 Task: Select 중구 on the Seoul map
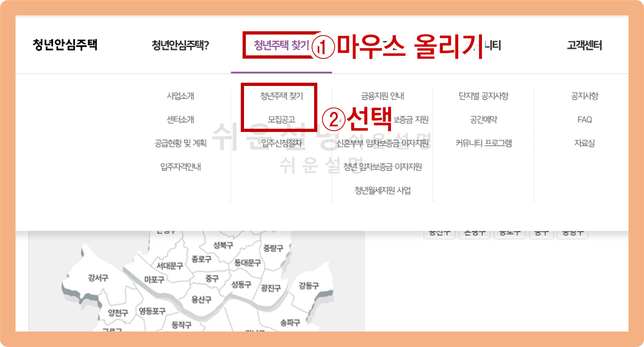[x=212, y=278]
